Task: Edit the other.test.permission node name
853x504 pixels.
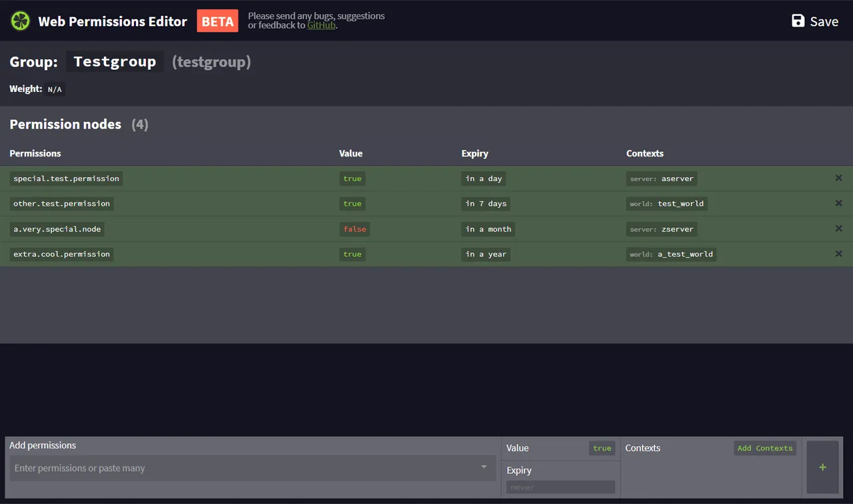Action: click(x=61, y=204)
